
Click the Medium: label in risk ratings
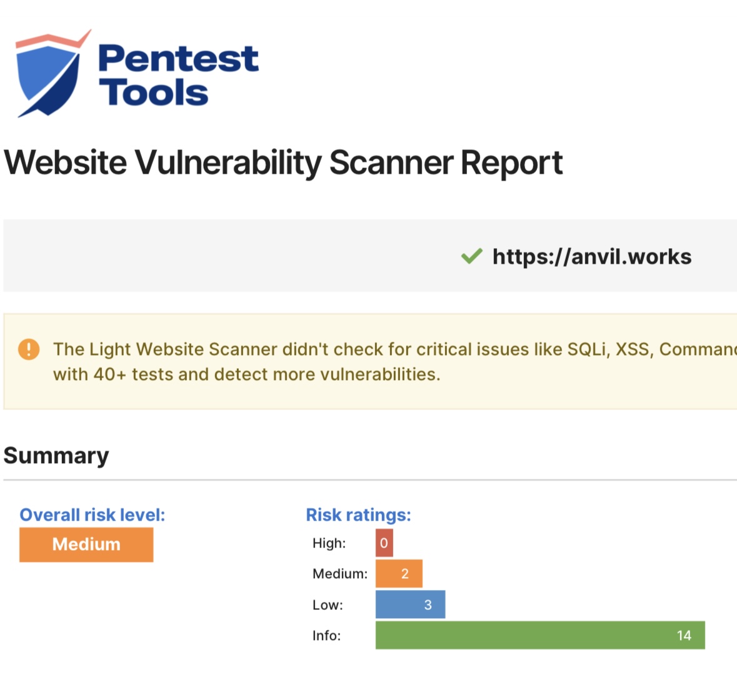click(x=340, y=574)
